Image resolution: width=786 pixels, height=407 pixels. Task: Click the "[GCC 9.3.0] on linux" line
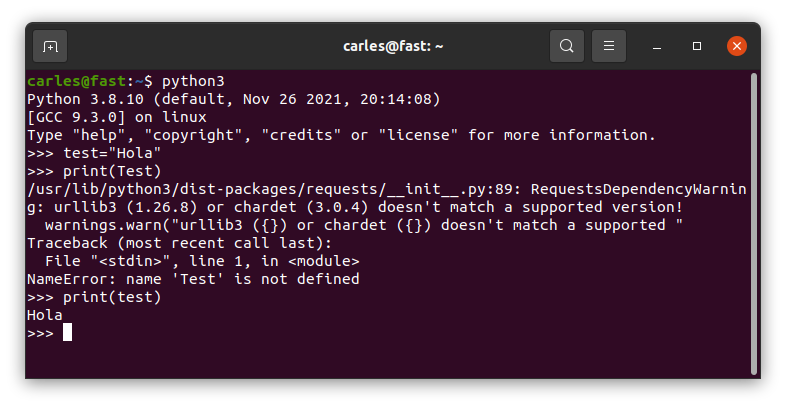pos(117,117)
